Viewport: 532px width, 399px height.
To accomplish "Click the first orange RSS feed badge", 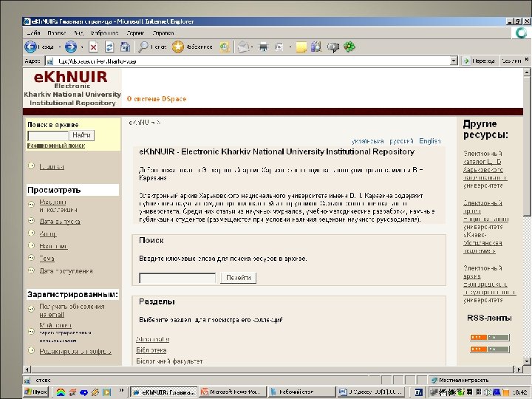I will (x=490, y=337).
